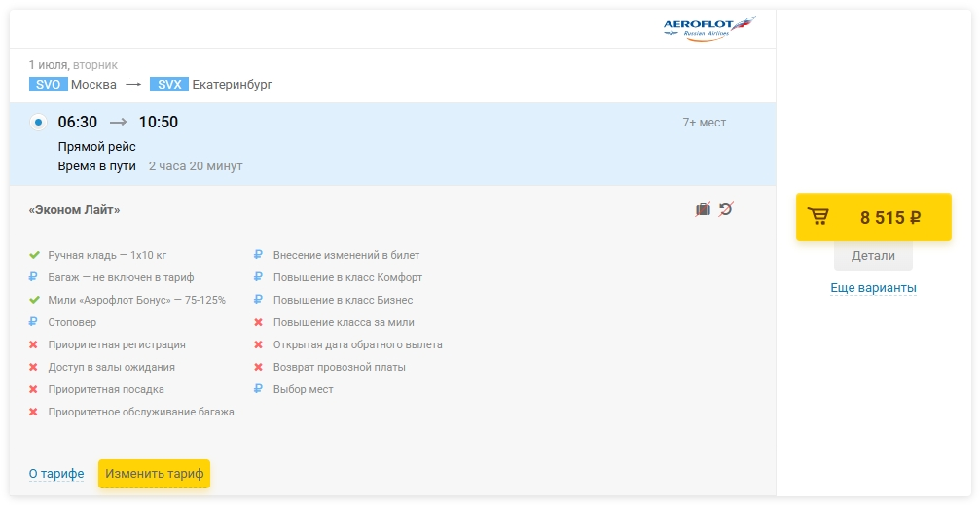
Task: Expand more options via Еще варианты
Action: pyautogui.click(x=873, y=288)
